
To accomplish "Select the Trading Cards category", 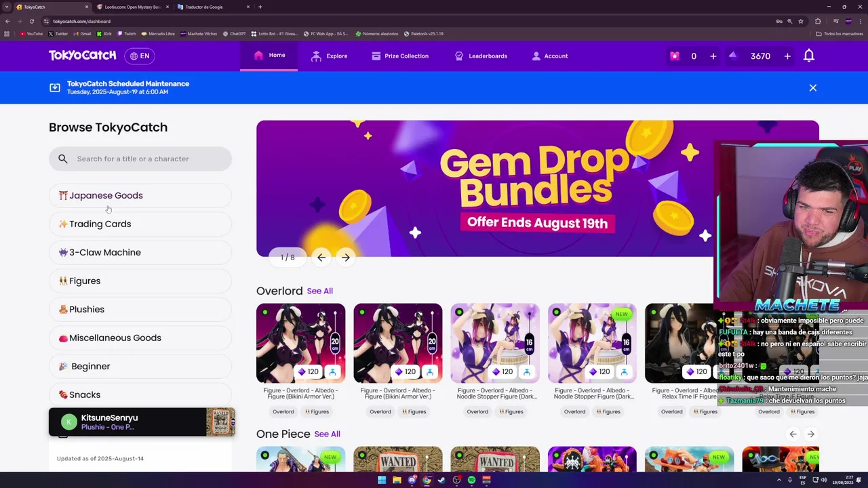I will coord(140,224).
